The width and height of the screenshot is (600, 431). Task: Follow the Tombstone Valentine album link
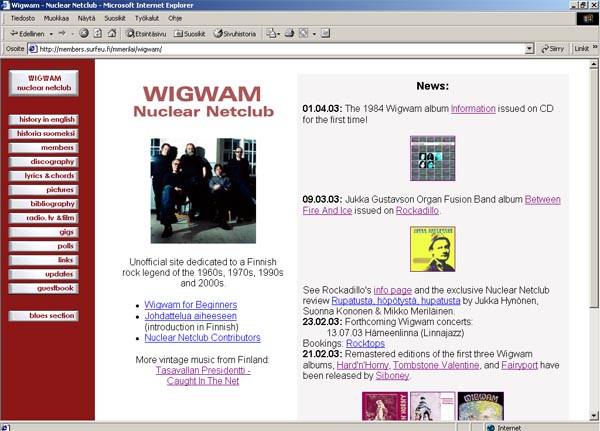click(436, 366)
